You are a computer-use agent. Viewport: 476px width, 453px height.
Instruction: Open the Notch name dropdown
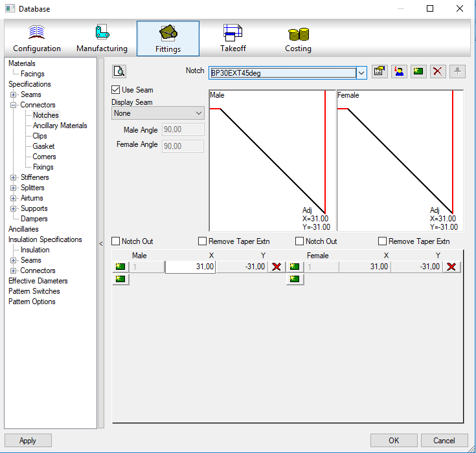tap(361, 73)
